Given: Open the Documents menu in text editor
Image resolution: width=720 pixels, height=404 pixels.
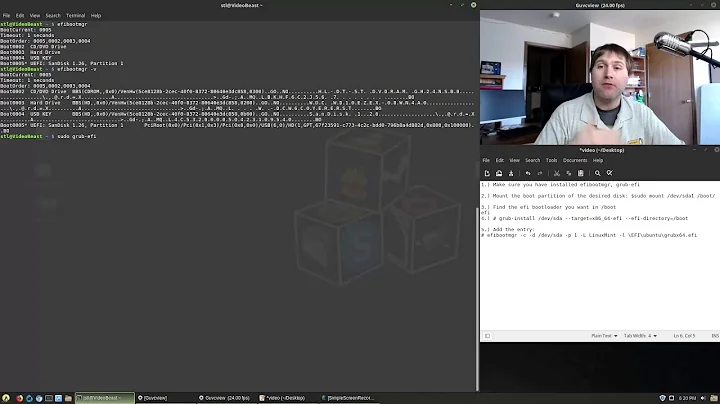Looking at the screenshot, I should coord(575,160).
